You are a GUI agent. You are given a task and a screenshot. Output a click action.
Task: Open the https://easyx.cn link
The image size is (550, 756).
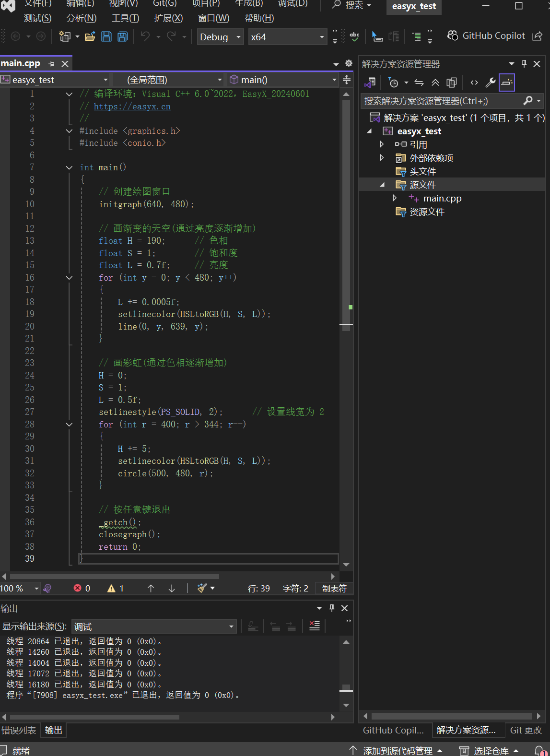pyautogui.click(x=132, y=106)
